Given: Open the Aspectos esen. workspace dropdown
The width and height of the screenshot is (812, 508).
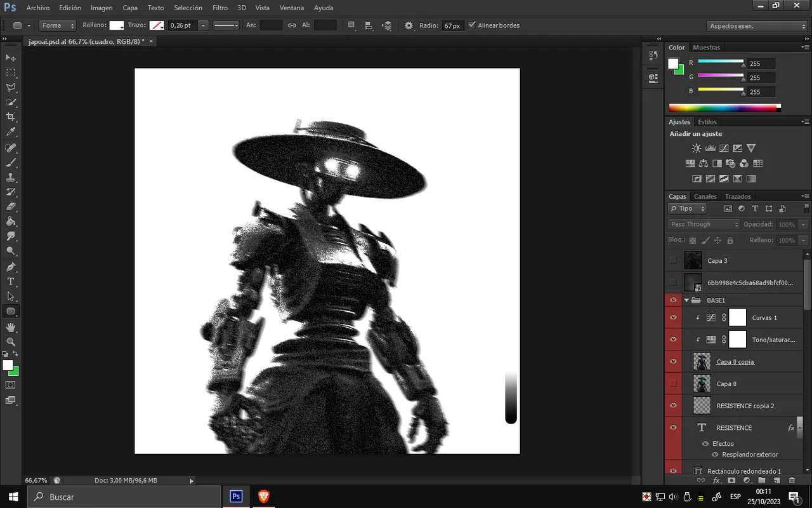Looking at the screenshot, I should pos(757,26).
